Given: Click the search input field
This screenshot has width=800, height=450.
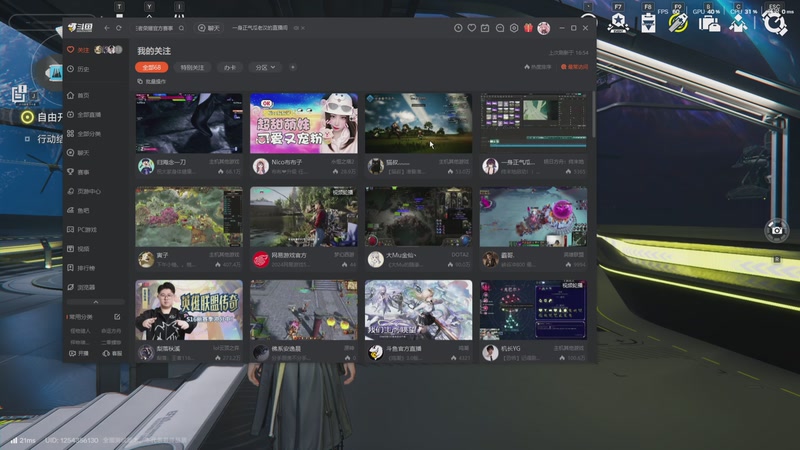Looking at the screenshot, I should click(155, 28).
